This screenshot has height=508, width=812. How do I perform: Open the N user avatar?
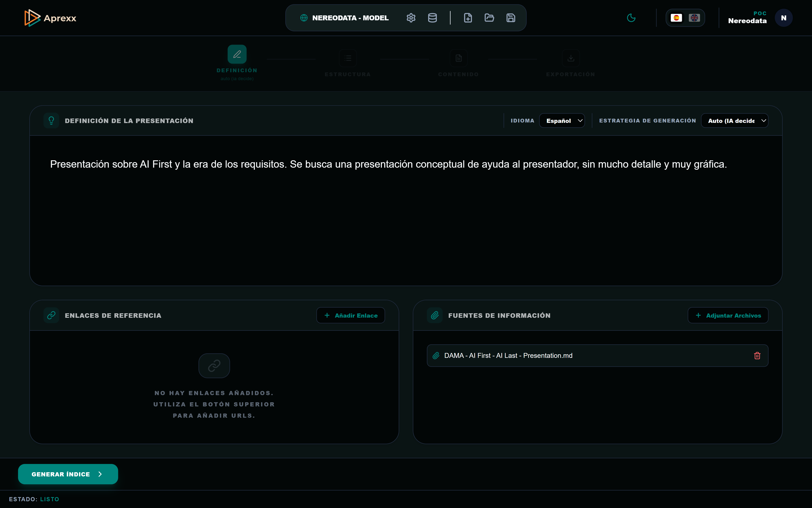point(783,18)
